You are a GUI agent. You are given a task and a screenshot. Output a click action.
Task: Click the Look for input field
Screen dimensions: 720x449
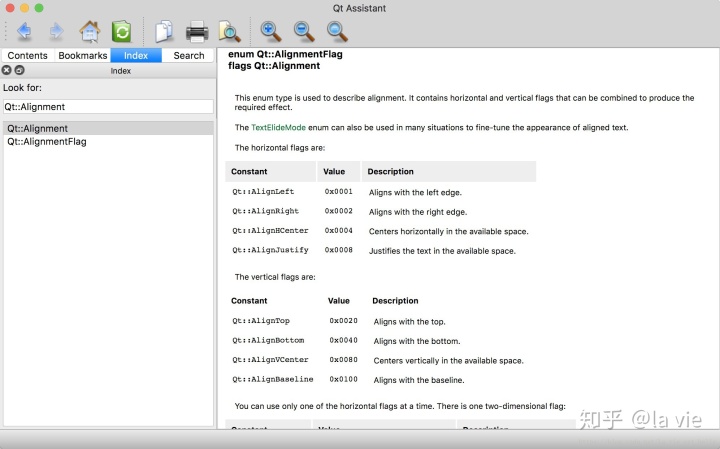(x=108, y=107)
